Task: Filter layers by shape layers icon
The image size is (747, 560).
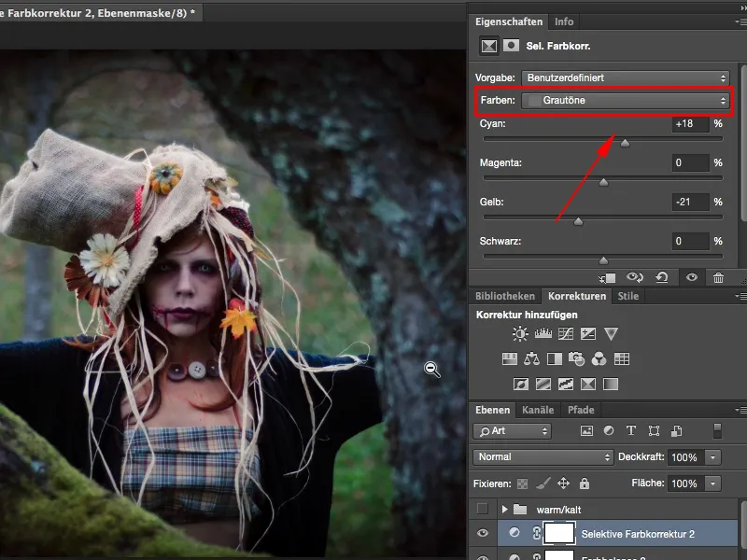Action: click(655, 431)
